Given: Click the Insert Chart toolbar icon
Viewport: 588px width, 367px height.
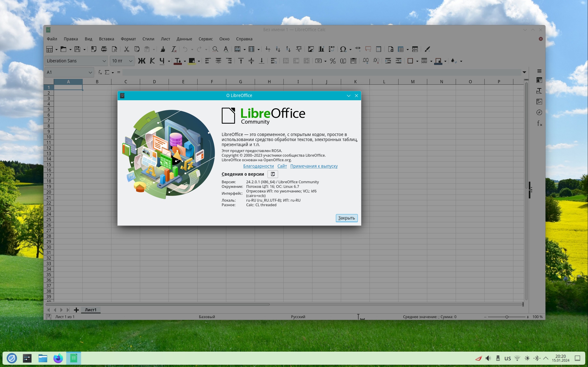Looking at the screenshot, I should [321, 49].
